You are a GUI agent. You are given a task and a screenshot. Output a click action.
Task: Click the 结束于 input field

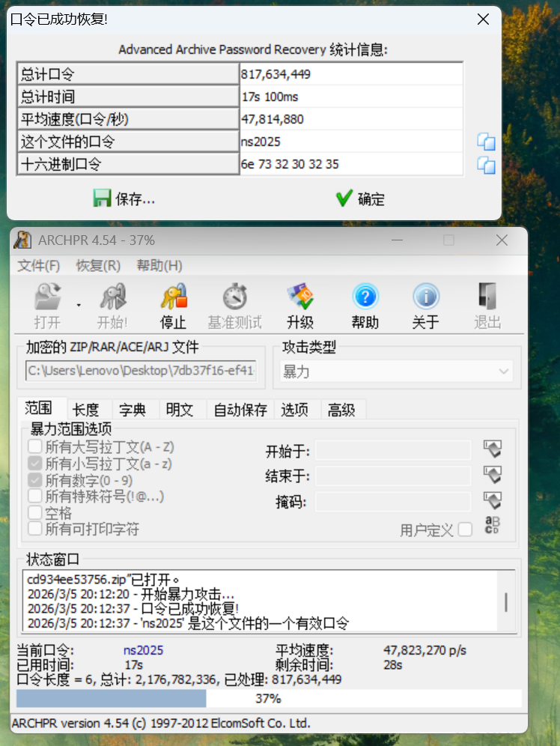[x=392, y=476]
